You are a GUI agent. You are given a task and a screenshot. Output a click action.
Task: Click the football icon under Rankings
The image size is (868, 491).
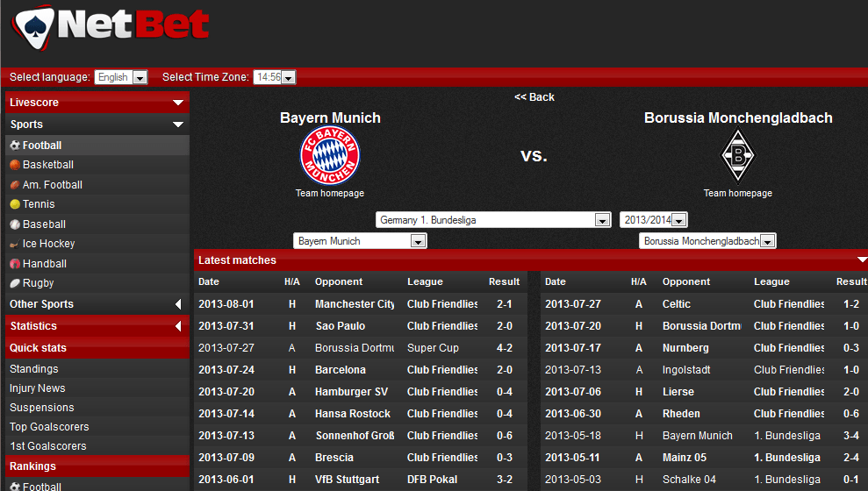click(15, 487)
